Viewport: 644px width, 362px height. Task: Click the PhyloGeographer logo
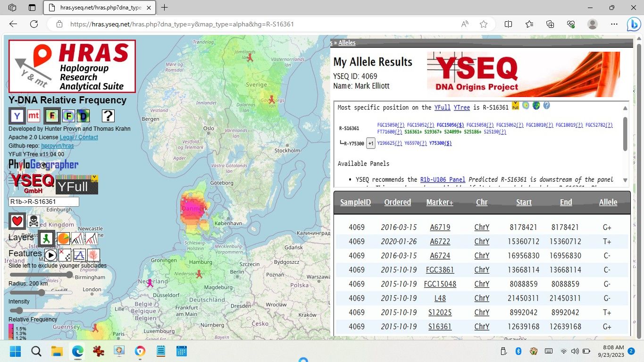click(x=43, y=165)
